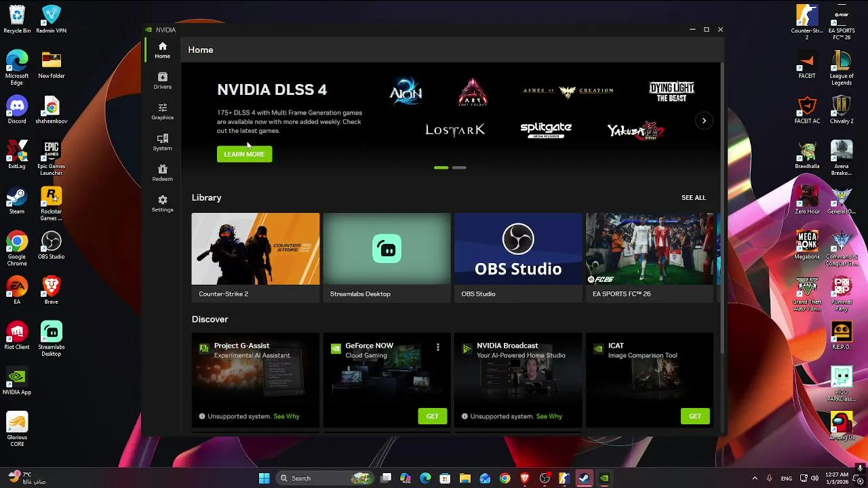The height and width of the screenshot is (488, 868).
Task: Click the LEARN MORE button
Action: 244,154
